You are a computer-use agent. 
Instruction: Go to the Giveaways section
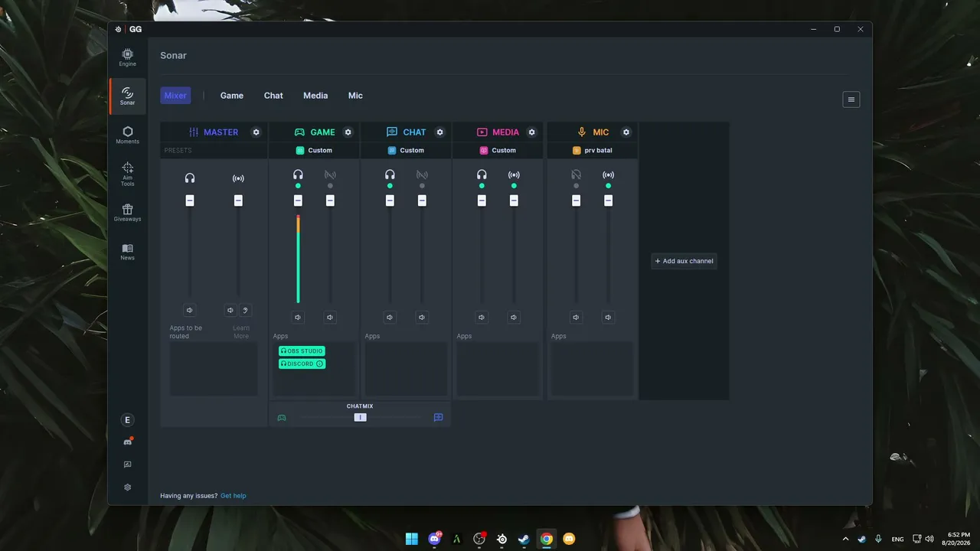[x=127, y=213]
